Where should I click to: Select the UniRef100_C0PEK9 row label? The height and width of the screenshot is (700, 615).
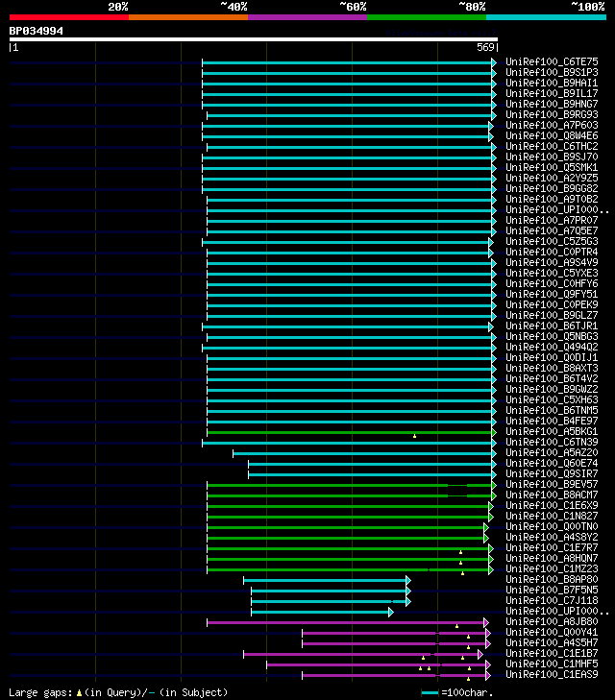[x=552, y=305]
